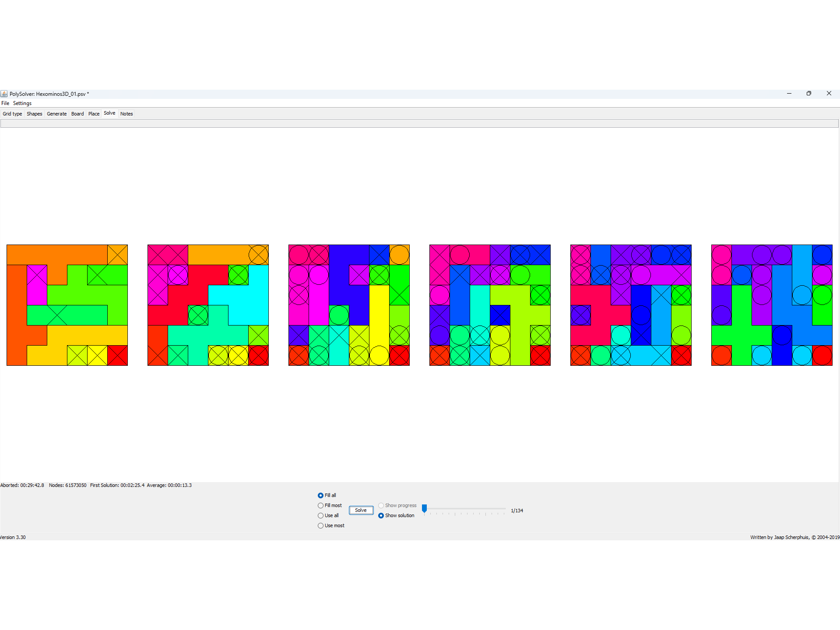Open the Generate tab
The image size is (840, 630).
coord(56,114)
